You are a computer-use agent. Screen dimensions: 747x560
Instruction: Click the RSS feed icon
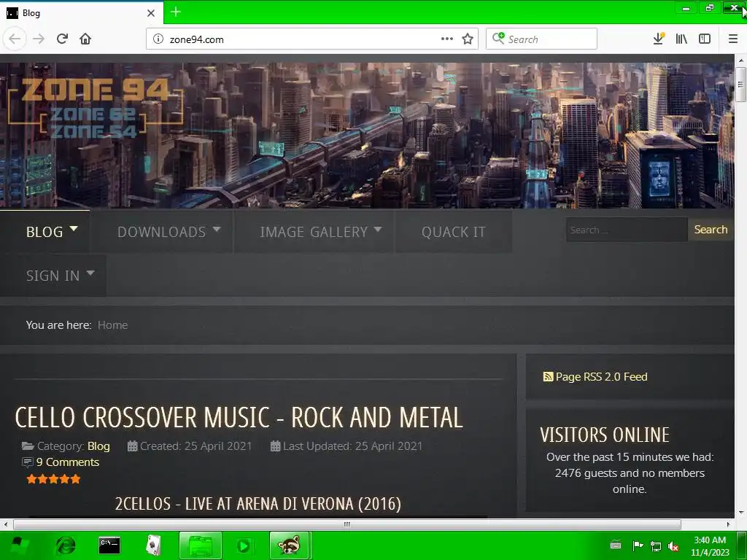click(x=548, y=377)
